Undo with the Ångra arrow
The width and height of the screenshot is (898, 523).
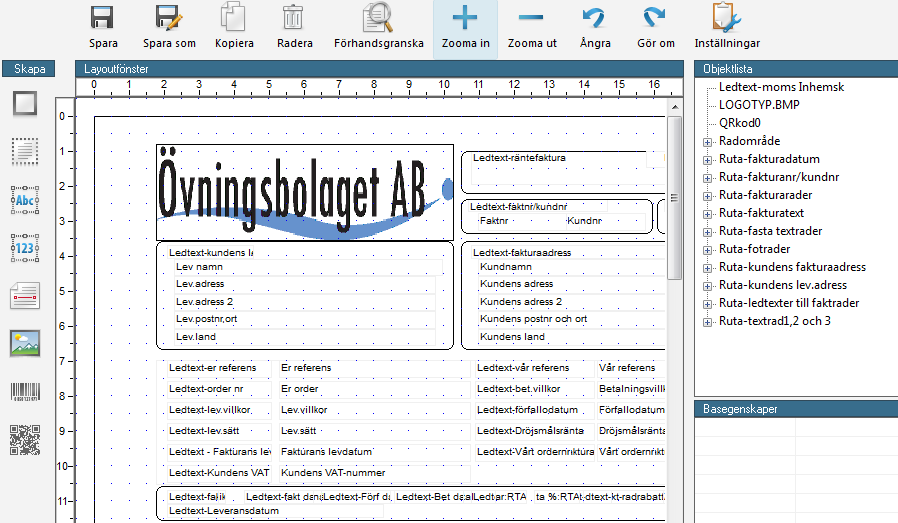(x=594, y=17)
